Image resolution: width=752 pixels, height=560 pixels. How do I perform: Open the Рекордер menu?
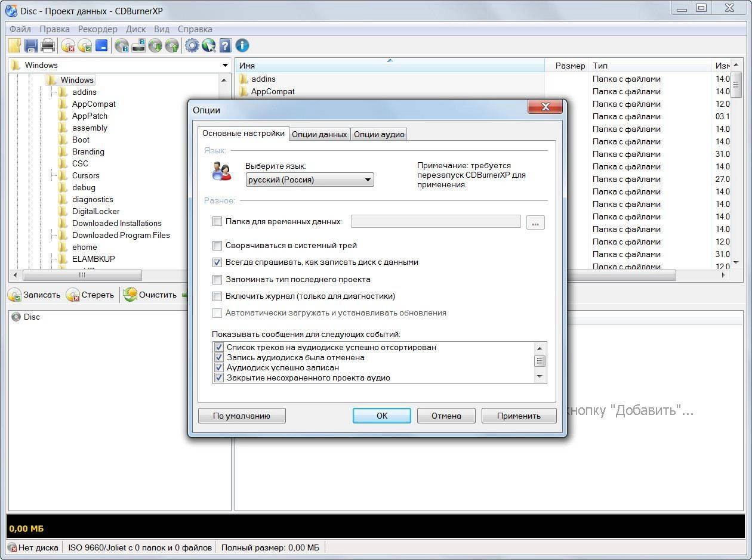click(x=98, y=29)
